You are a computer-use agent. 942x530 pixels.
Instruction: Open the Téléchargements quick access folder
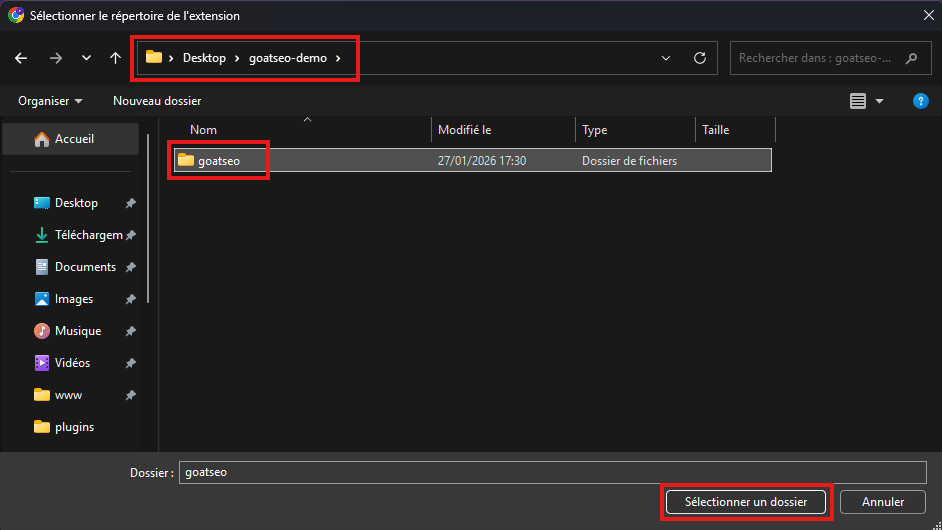[x=87, y=235]
